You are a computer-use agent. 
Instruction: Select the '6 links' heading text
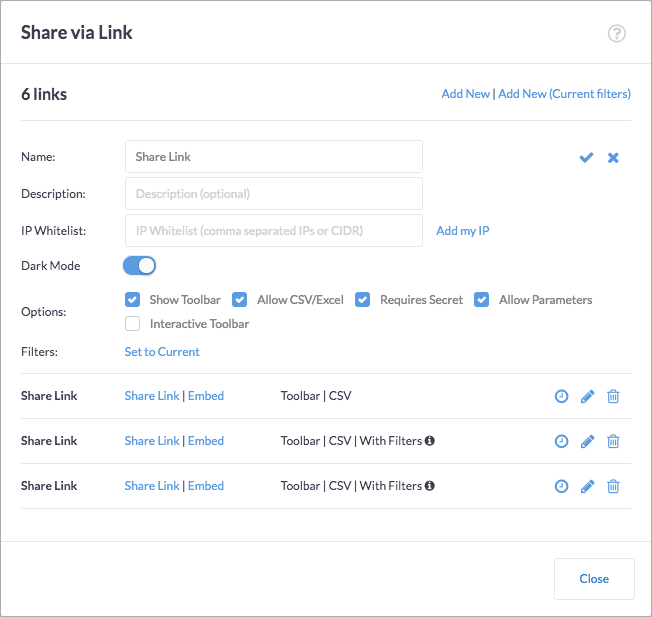tap(44, 94)
